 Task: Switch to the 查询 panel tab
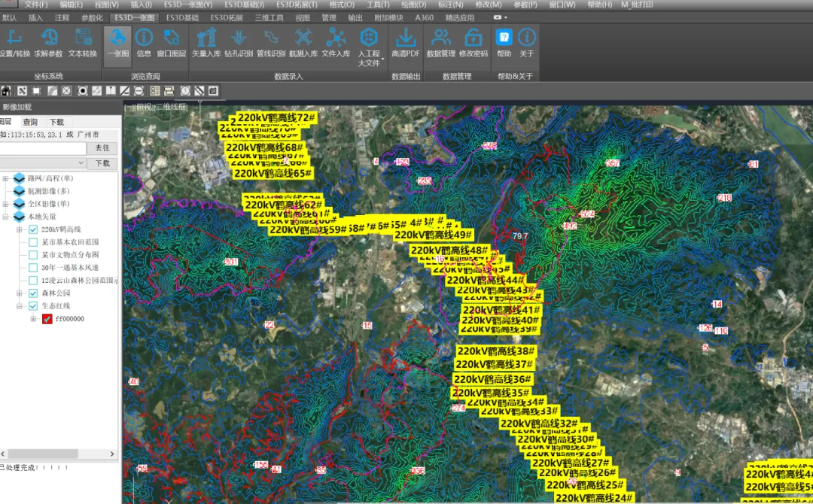click(30, 123)
